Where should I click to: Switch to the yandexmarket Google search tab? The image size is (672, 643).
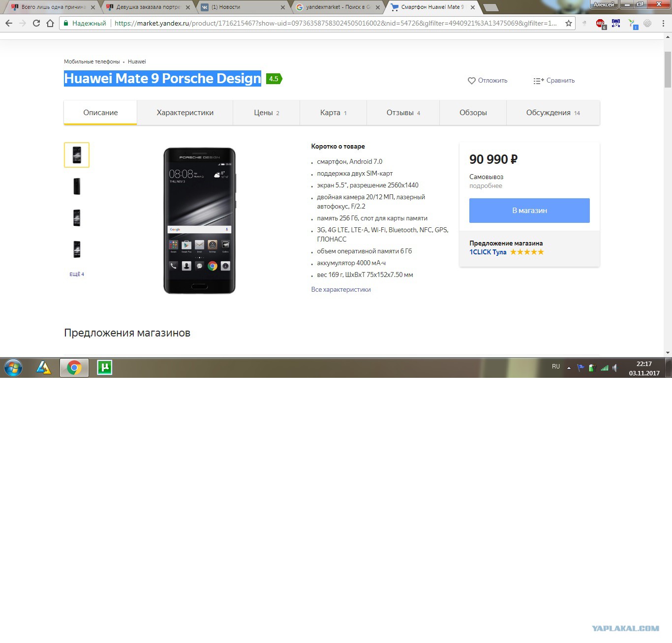pyautogui.click(x=338, y=7)
